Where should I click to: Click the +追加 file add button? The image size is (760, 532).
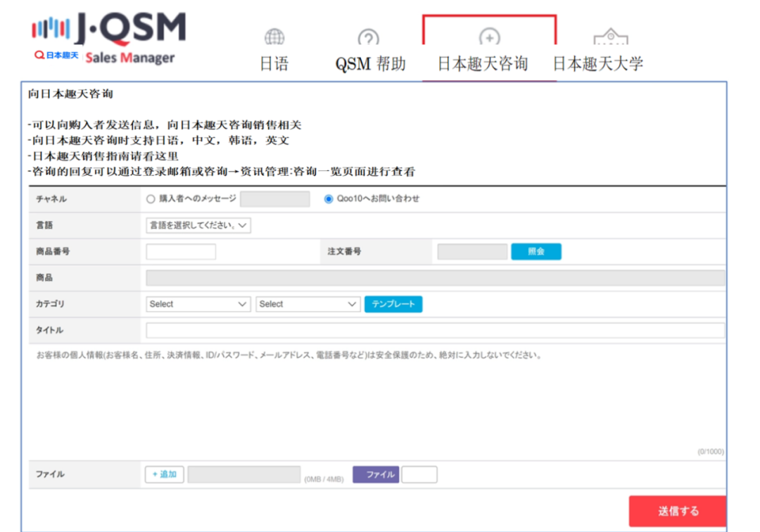(x=164, y=474)
